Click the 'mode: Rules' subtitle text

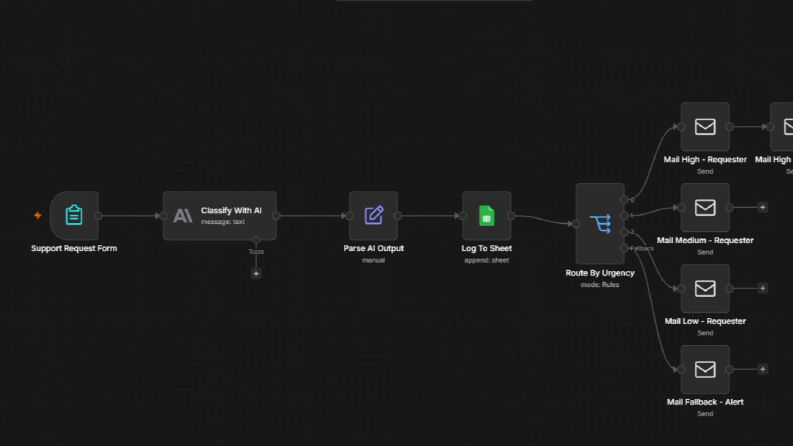600,285
